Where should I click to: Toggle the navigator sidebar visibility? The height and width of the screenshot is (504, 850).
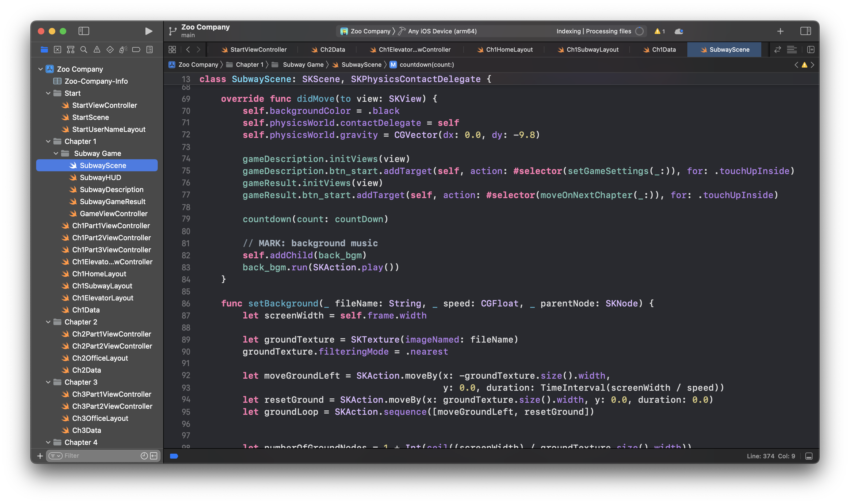tap(84, 31)
